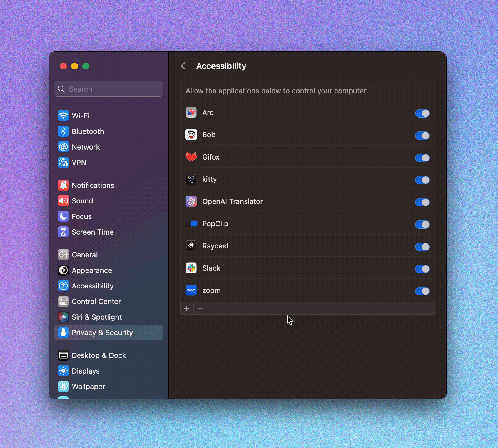Select Displays in the sidebar
This screenshot has width=498, height=448.
(86, 371)
